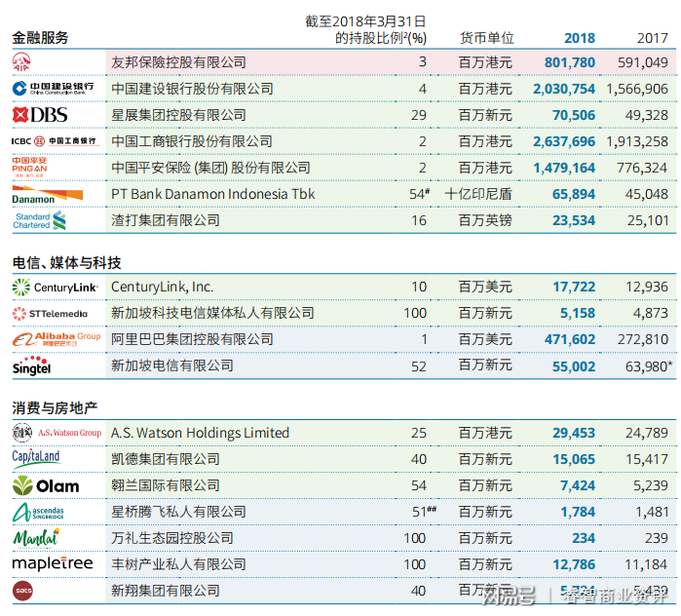Select PT Bank Danamon Indonesia Tbk name
Image resolution: width=681 pixels, height=616 pixels.
[x=212, y=194]
